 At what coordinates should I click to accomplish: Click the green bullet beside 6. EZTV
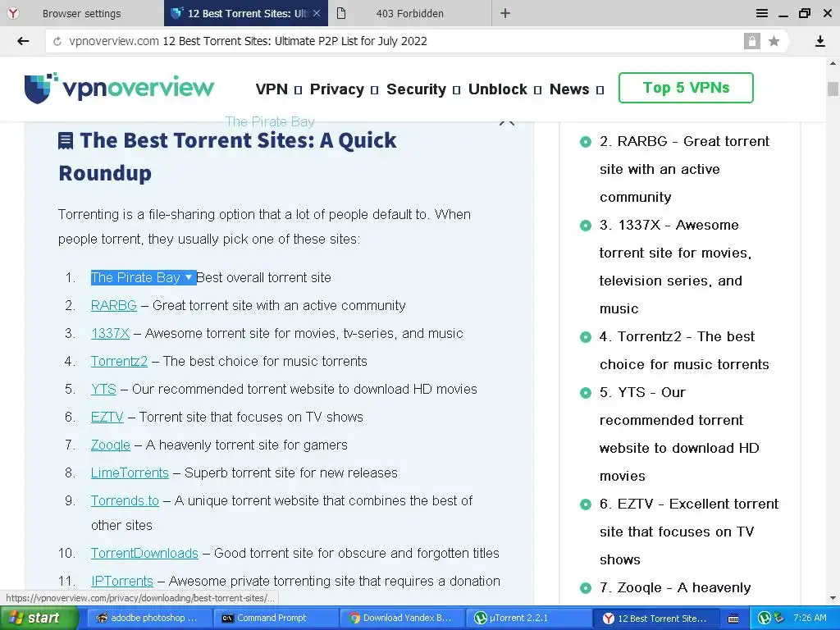click(x=586, y=504)
